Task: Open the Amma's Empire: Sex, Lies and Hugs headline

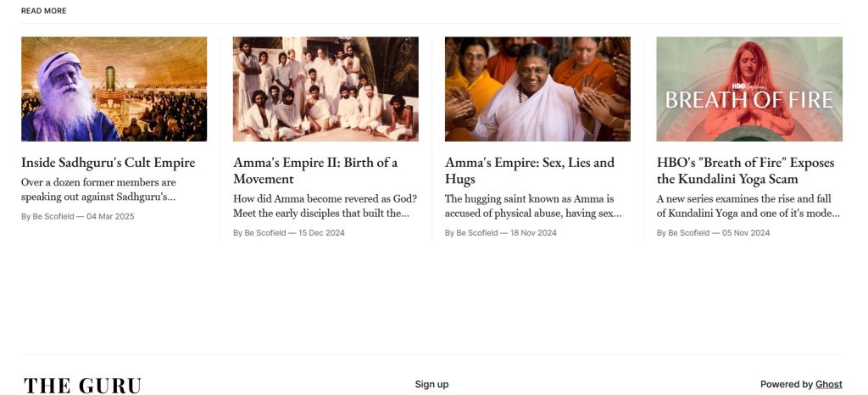Action: pyautogui.click(x=530, y=170)
